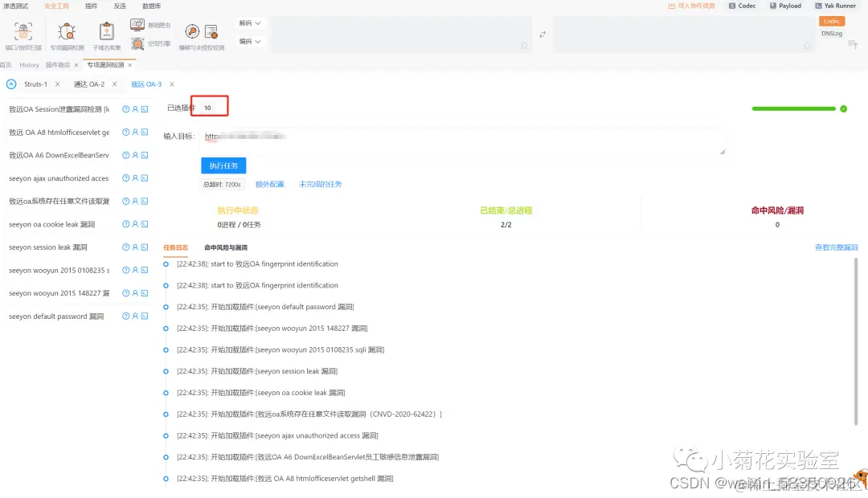Viewport: 868px width, 498px height.
Task: Click the key-shaped brute force icon
Action: click(192, 31)
